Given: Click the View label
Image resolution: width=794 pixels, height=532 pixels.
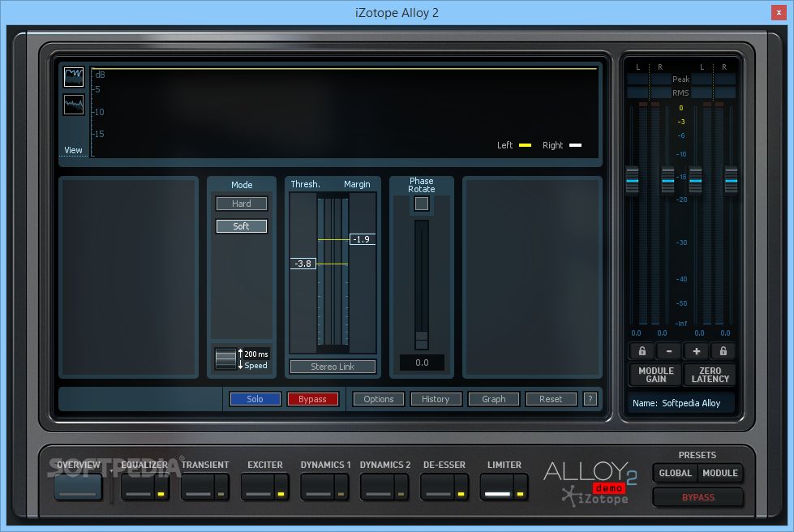Looking at the screenshot, I should (73, 150).
